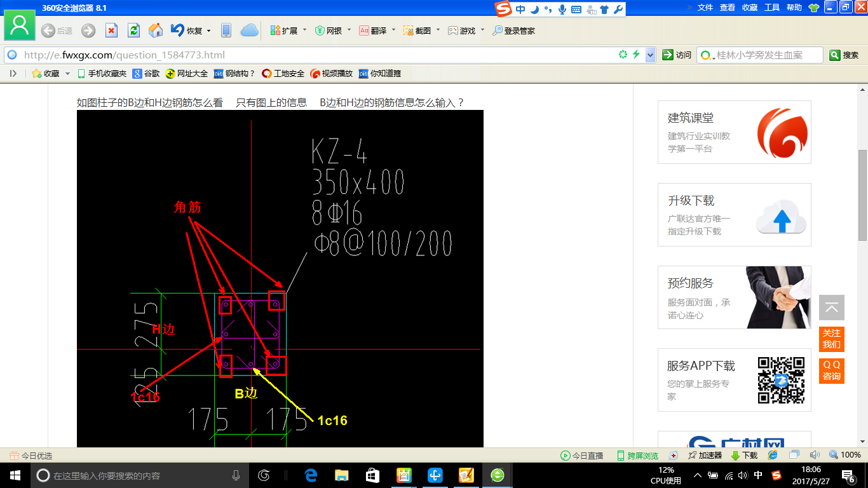
Task: Expand the 游戏 dropdown arrow
Action: click(482, 30)
